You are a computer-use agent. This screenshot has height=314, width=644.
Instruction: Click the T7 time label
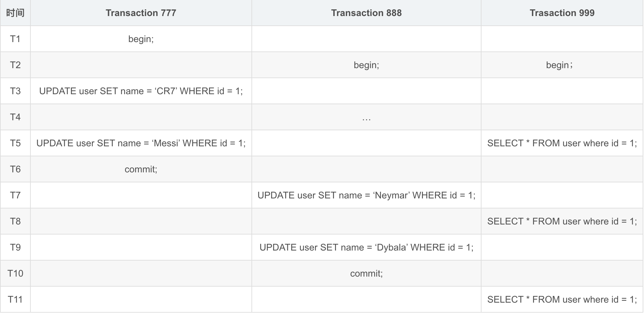pos(15,195)
